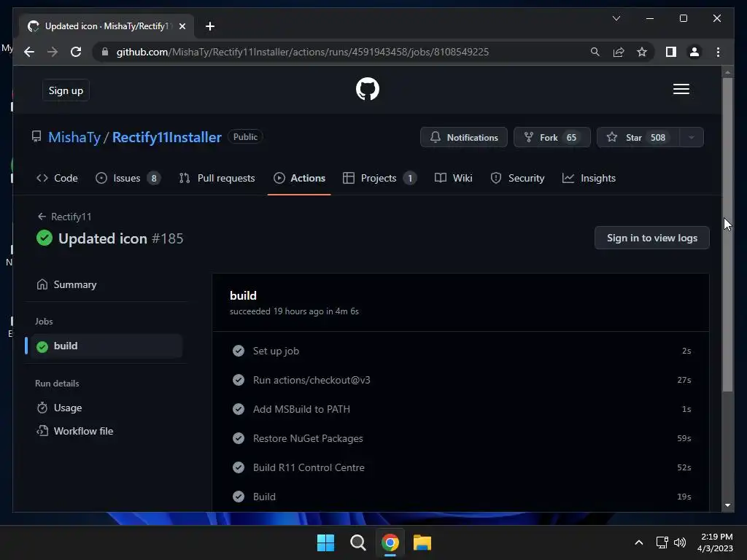Screen dimensions: 747x560
Task: Bookmark this page with star icon
Action: [642, 52]
